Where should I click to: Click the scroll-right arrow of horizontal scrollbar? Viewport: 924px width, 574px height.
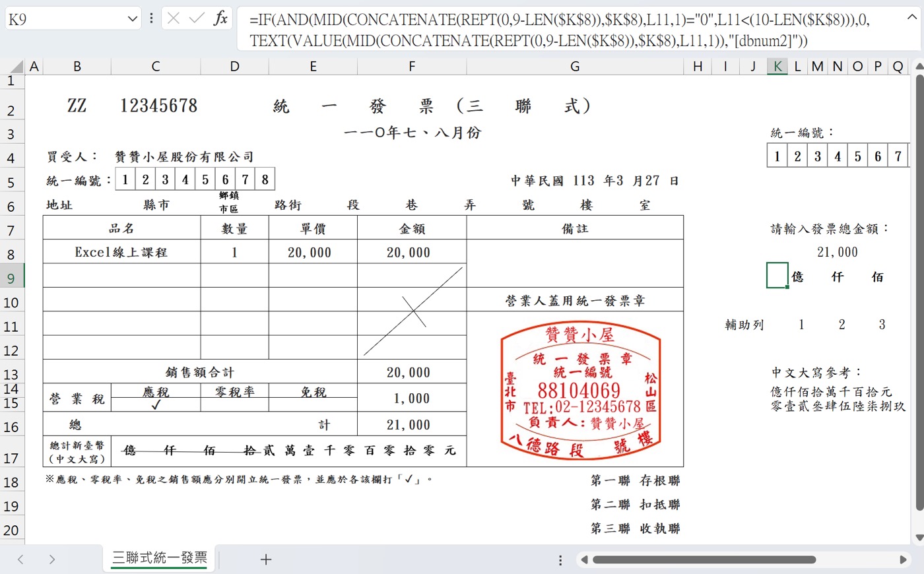point(902,559)
